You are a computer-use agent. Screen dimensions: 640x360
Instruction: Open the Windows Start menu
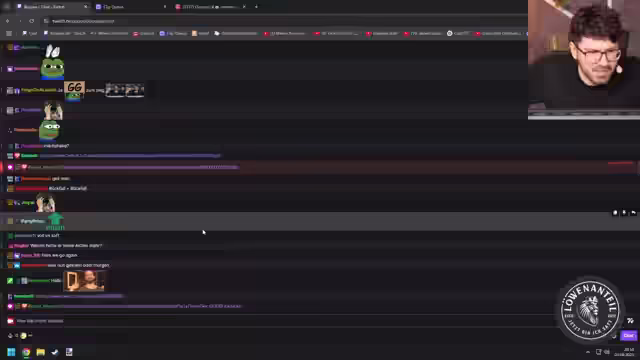11,352
